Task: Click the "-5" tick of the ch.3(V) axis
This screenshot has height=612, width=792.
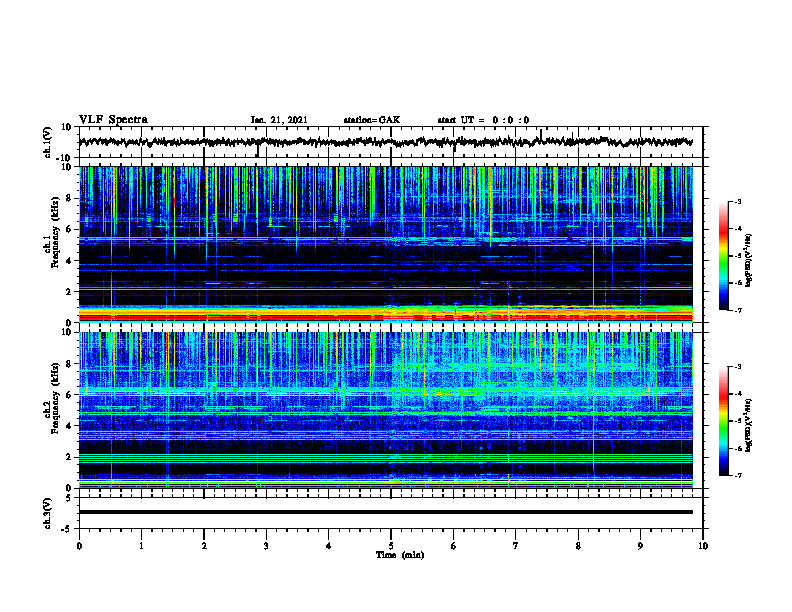Action: pyautogui.click(x=67, y=529)
